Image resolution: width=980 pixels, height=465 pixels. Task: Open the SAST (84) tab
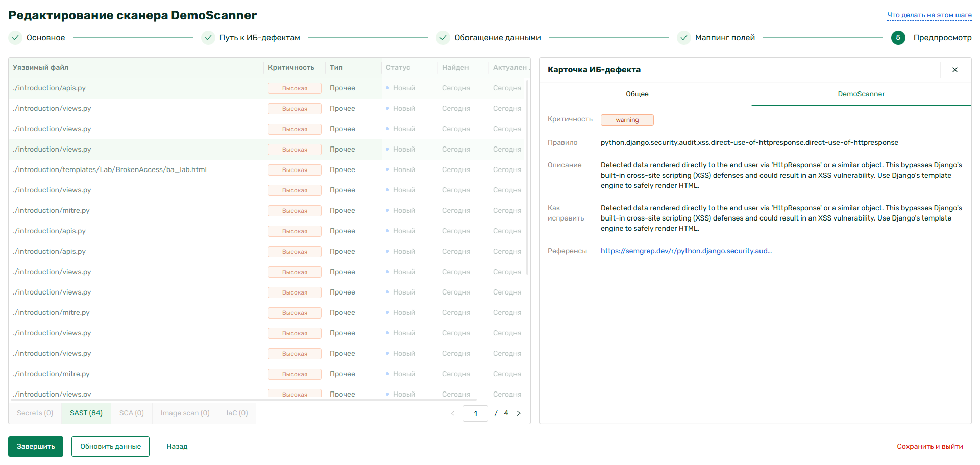coord(86,413)
